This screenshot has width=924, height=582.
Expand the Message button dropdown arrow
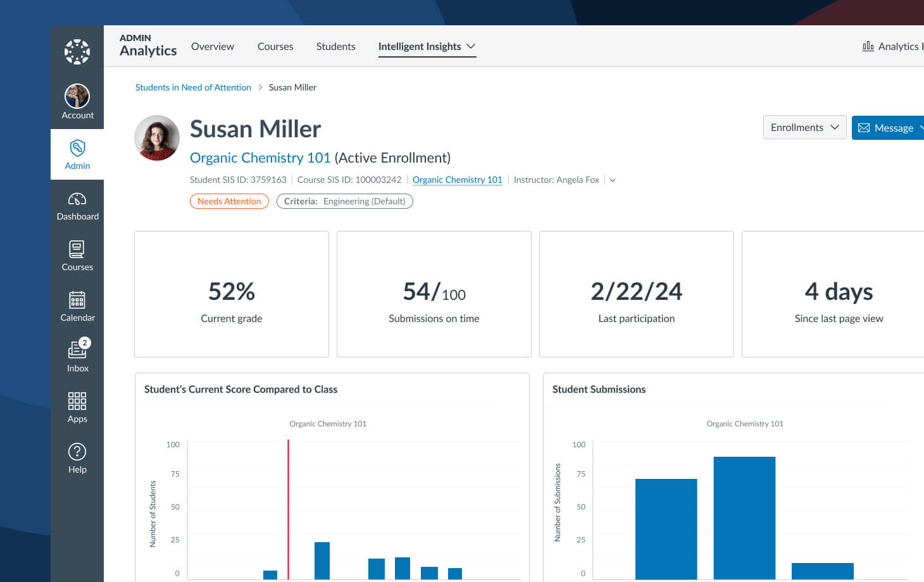pos(921,128)
